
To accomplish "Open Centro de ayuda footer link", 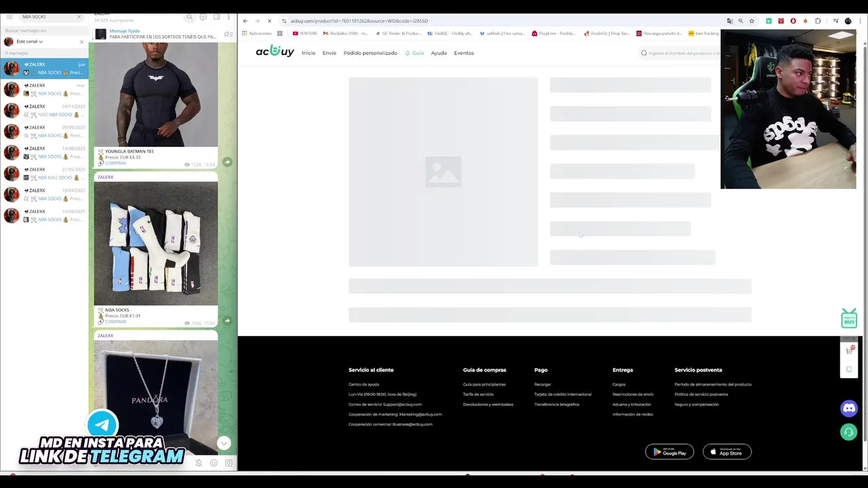I will [363, 384].
